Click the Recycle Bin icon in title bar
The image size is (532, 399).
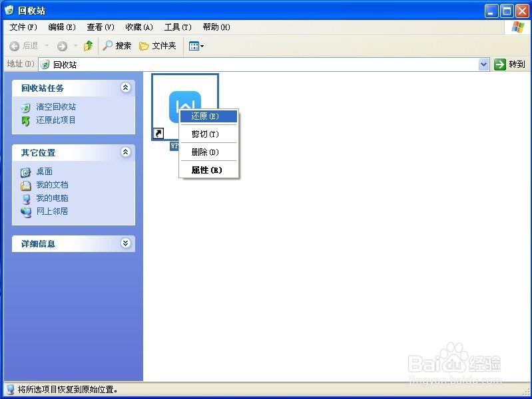[x=9, y=11]
